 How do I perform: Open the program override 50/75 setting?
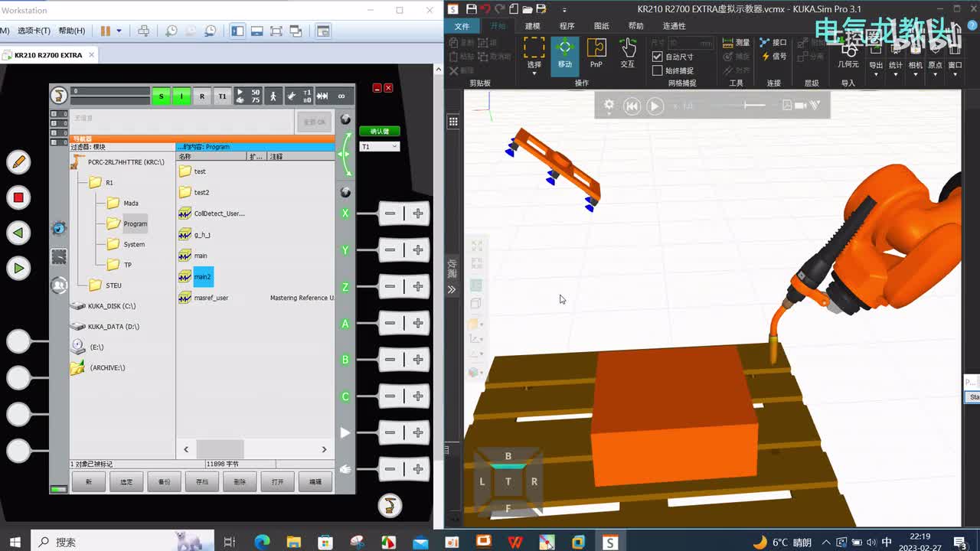coord(248,96)
